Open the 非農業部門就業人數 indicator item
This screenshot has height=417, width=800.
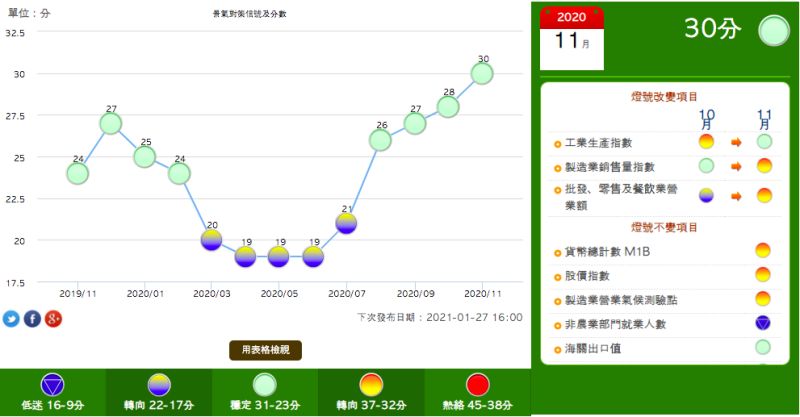(x=615, y=324)
